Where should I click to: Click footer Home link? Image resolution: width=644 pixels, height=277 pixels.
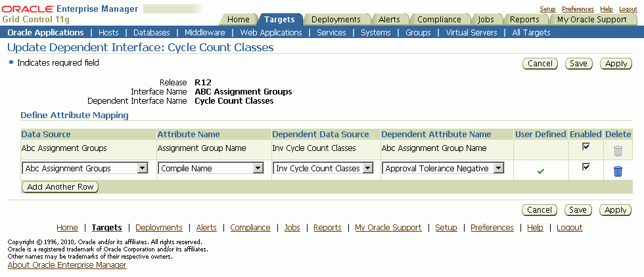67,227
